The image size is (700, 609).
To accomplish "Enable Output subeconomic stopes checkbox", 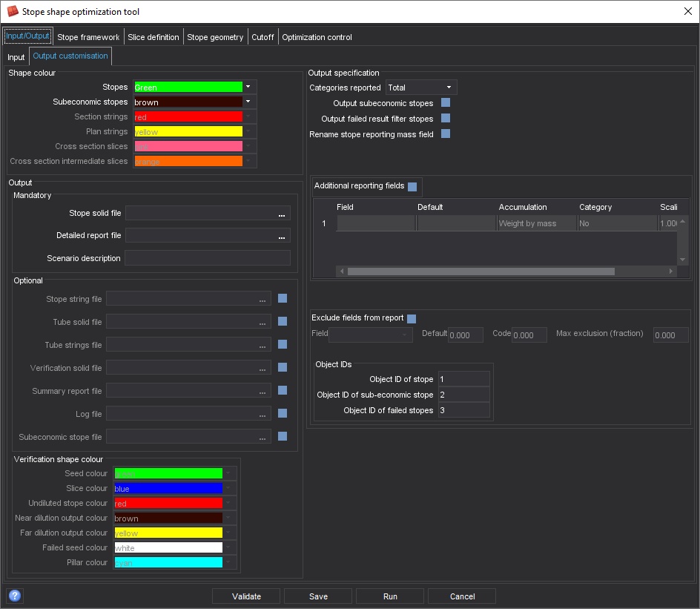I will 446,102.
